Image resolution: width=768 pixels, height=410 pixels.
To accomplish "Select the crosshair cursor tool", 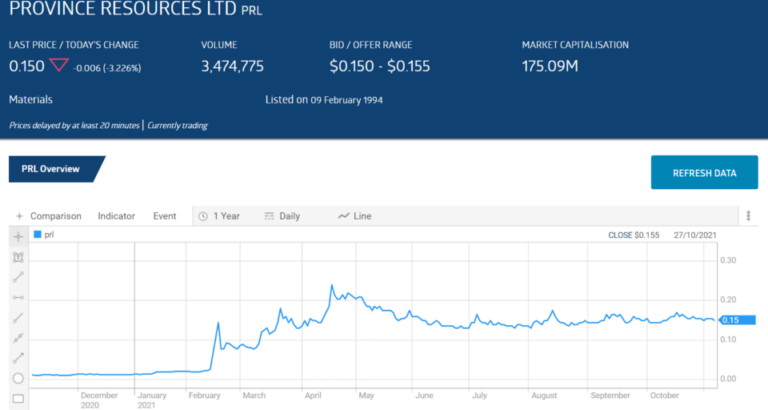I will coord(17,236).
